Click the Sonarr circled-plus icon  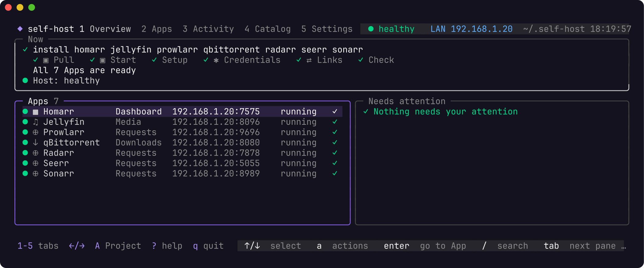tap(36, 174)
